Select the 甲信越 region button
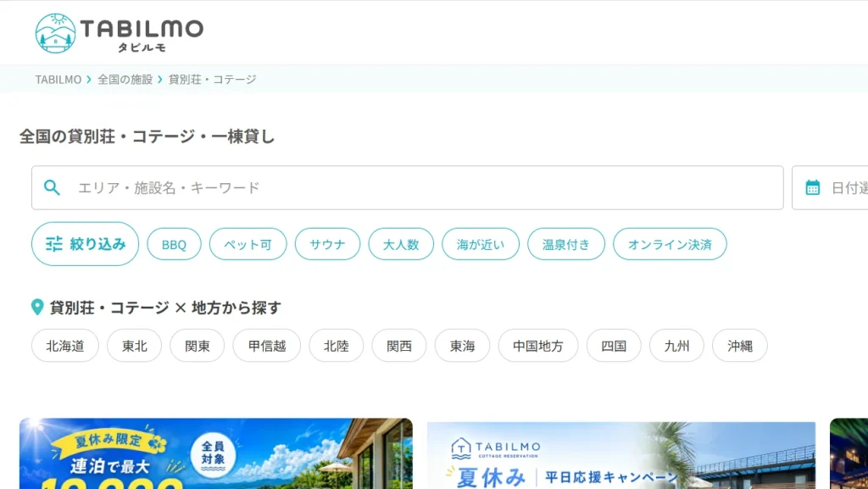The height and width of the screenshot is (489, 868). (267, 346)
